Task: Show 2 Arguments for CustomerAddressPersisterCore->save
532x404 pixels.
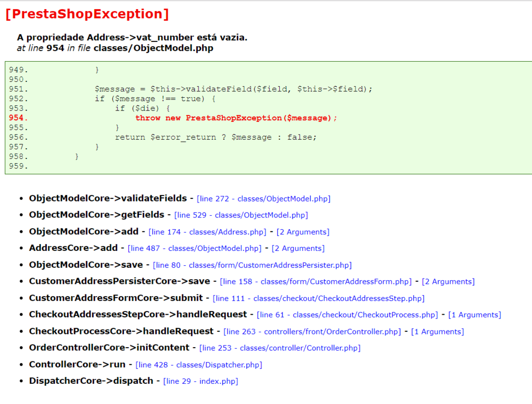Action: pyautogui.click(x=448, y=282)
